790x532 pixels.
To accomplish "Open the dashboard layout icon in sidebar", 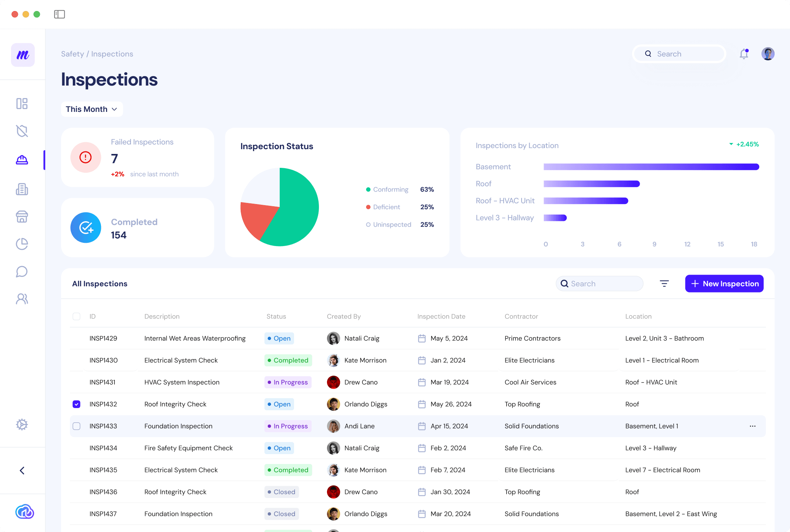I will click(x=22, y=103).
